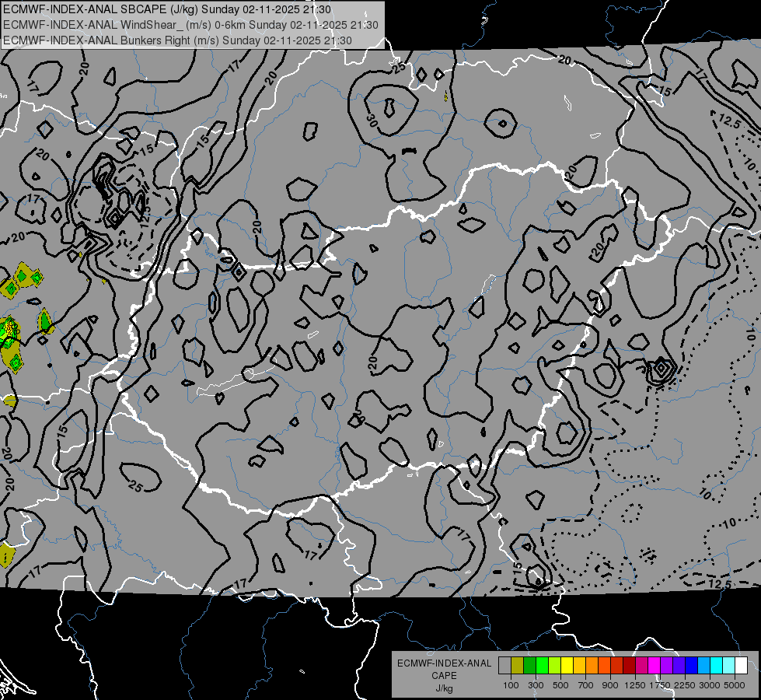761x700 pixels.
Task: Select the cyan legend swatch
Action: [717, 666]
